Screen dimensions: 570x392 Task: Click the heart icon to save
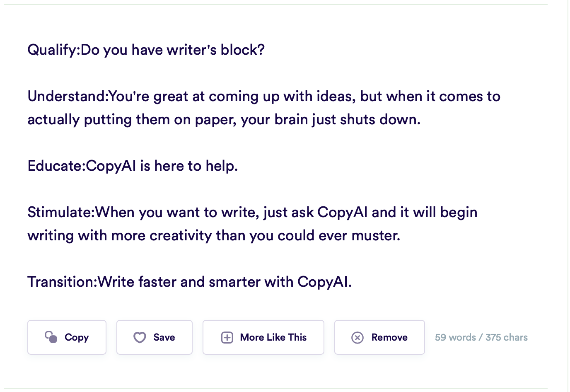click(140, 338)
